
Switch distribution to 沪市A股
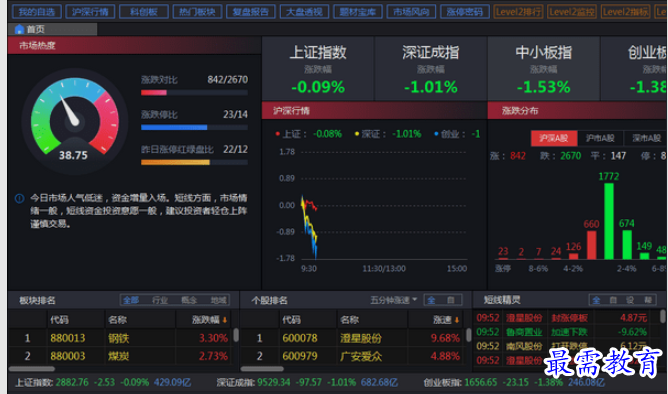[x=600, y=138]
